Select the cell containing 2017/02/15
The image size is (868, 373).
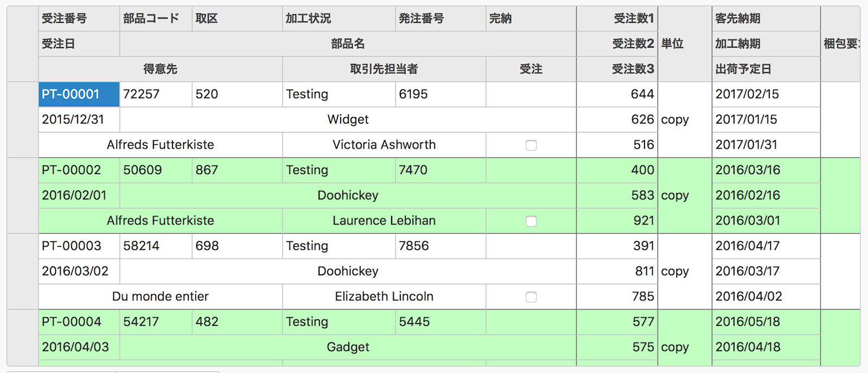click(x=766, y=94)
